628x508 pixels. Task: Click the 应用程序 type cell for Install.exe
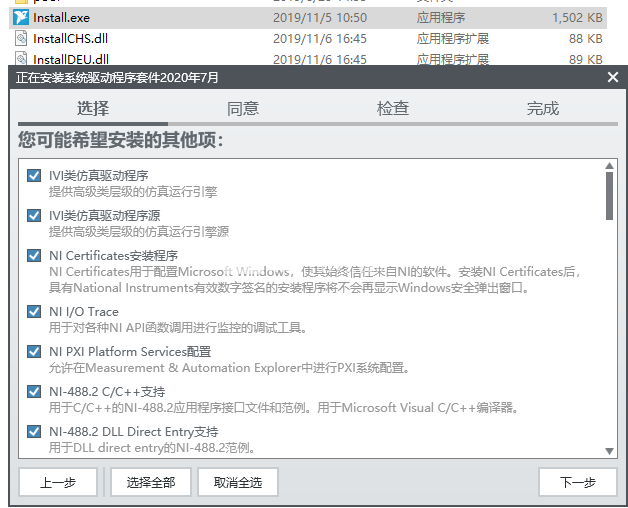441,18
